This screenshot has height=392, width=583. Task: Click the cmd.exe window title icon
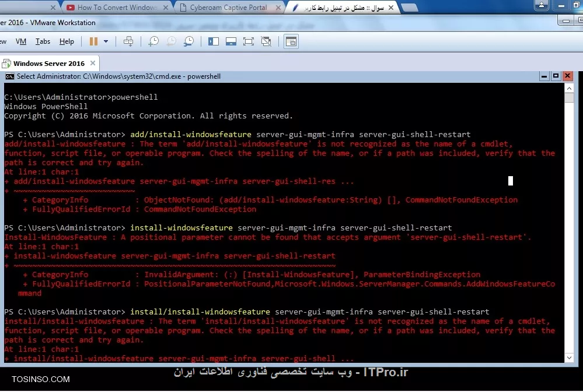(x=10, y=76)
